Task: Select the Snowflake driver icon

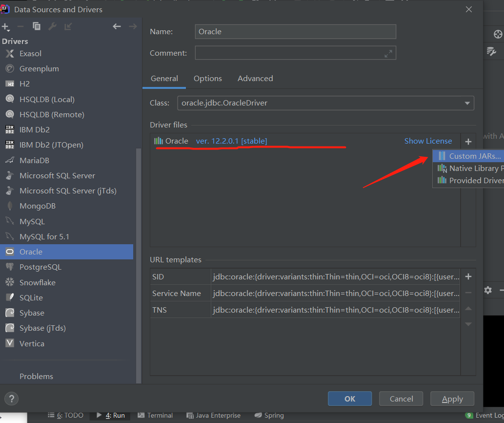Action: 11,282
